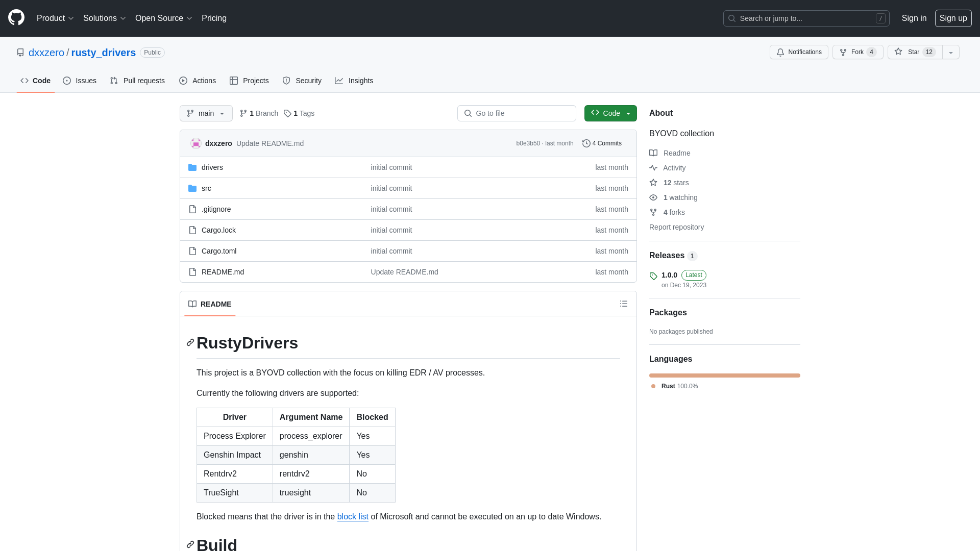Click the Sign in link

pos(914,18)
